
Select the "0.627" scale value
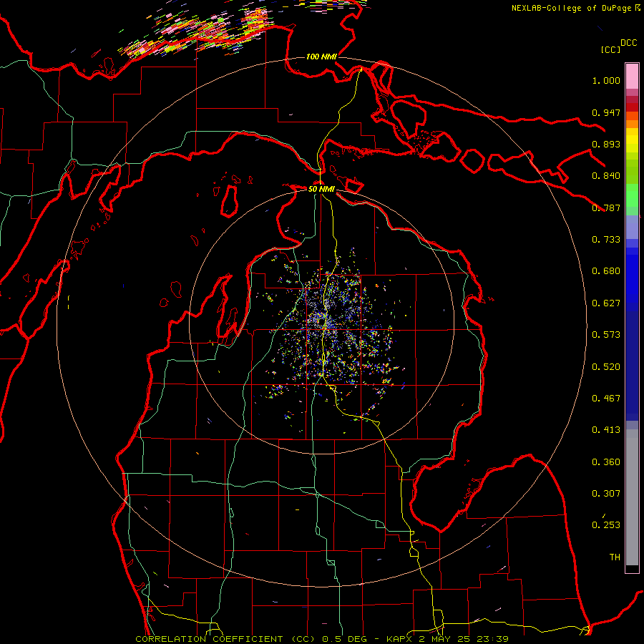[606, 303]
